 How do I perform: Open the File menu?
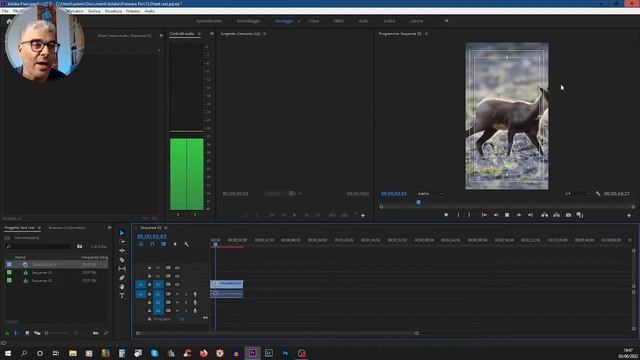click(x=5, y=11)
